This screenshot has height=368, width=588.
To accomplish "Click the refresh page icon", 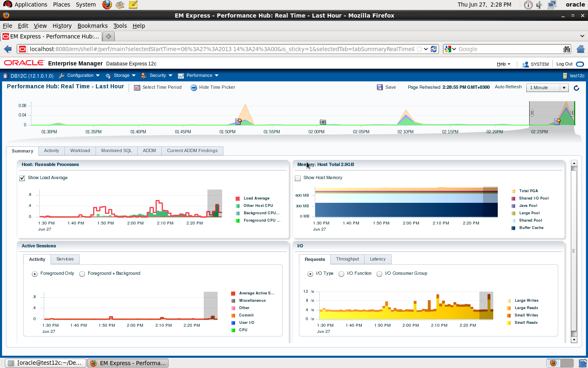I will [577, 88].
